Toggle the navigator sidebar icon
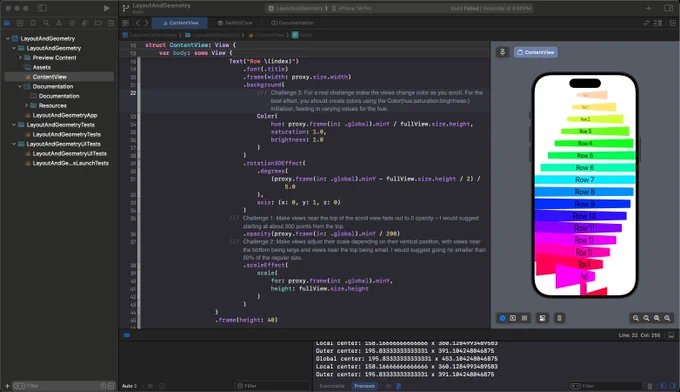 (42, 8)
